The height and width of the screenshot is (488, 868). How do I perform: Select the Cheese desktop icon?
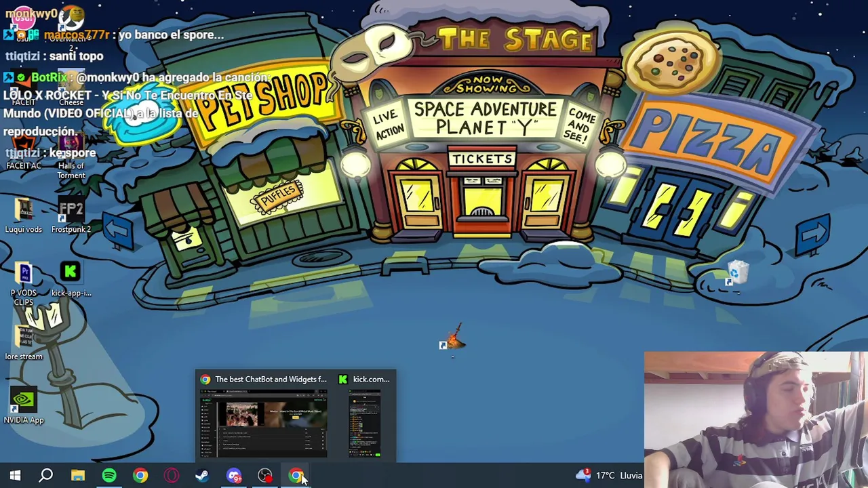click(71, 88)
